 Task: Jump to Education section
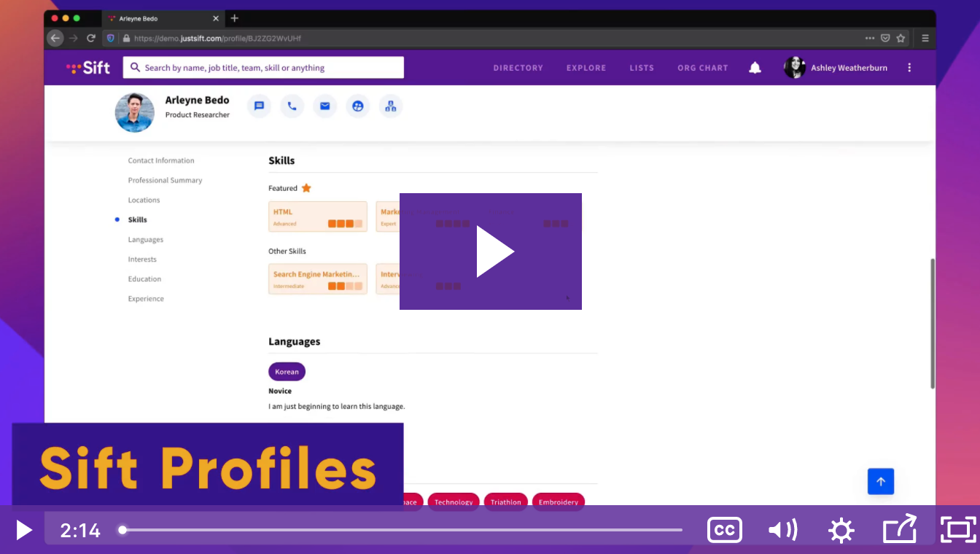145,278
